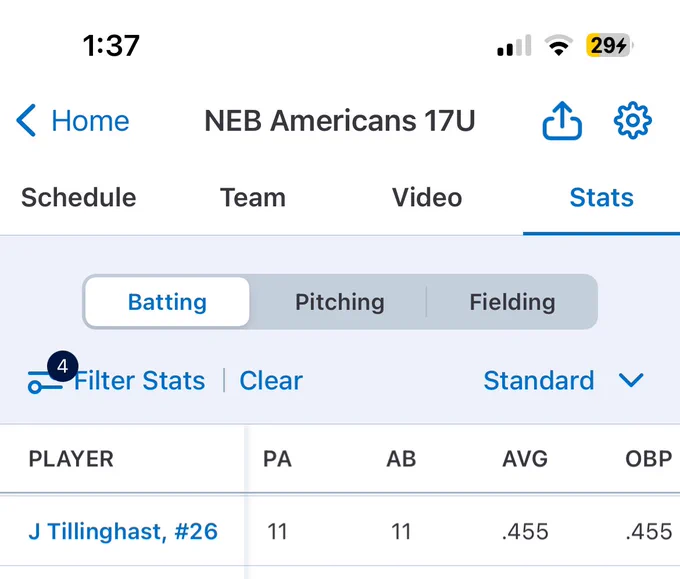Screen dimensions: 680x579
Task: Select the Batting segment
Action: (167, 302)
